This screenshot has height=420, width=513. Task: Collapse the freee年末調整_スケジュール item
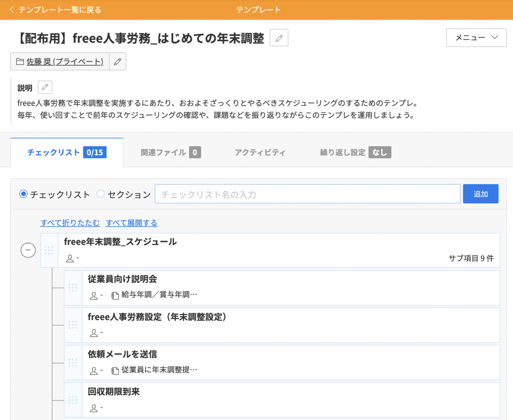[28, 250]
